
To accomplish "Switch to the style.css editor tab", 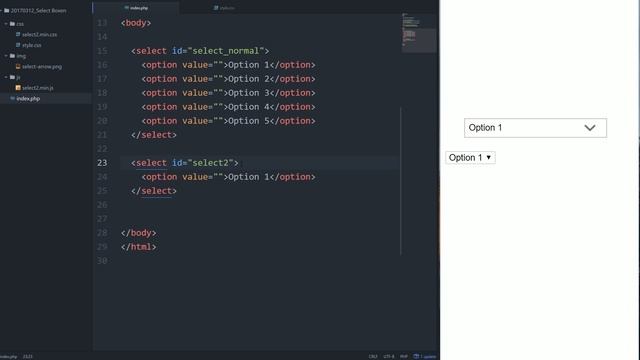I will coord(224,8).
